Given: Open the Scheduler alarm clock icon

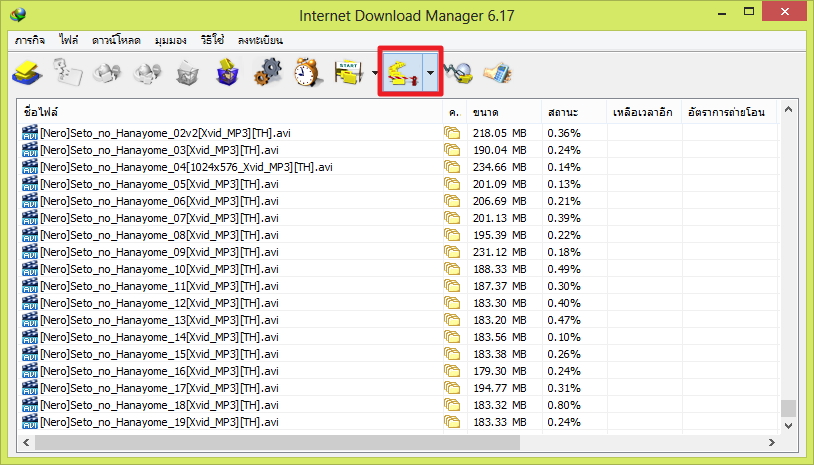Looking at the screenshot, I should pos(308,72).
